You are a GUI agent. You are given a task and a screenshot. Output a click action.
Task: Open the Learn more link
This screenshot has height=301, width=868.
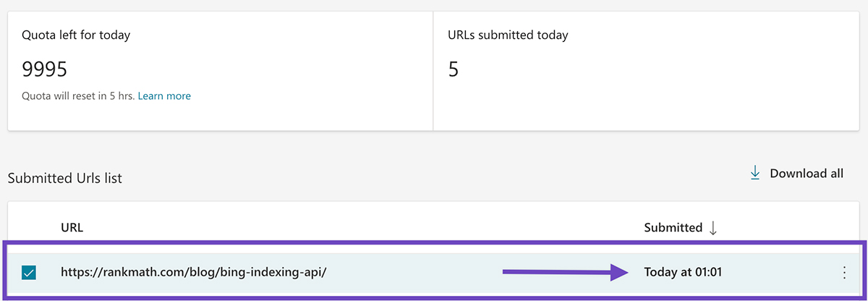click(x=164, y=96)
